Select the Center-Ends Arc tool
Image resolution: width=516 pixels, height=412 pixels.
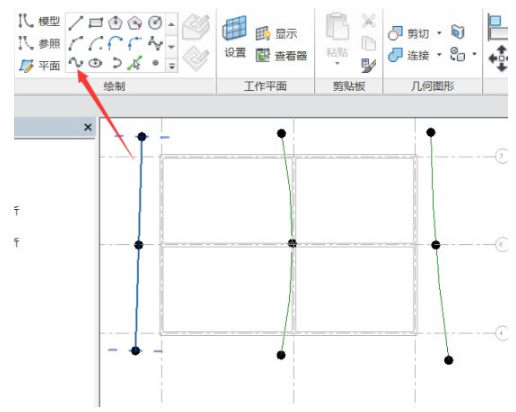(x=96, y=43)
